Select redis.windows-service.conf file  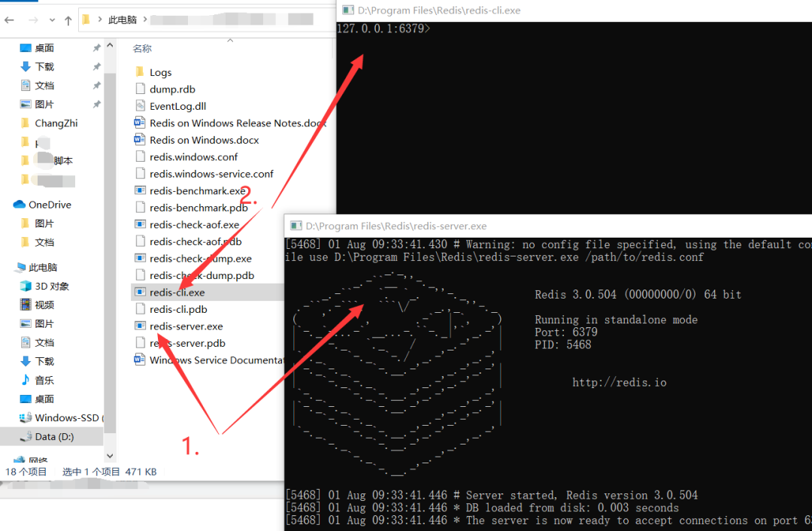point(211,174)
